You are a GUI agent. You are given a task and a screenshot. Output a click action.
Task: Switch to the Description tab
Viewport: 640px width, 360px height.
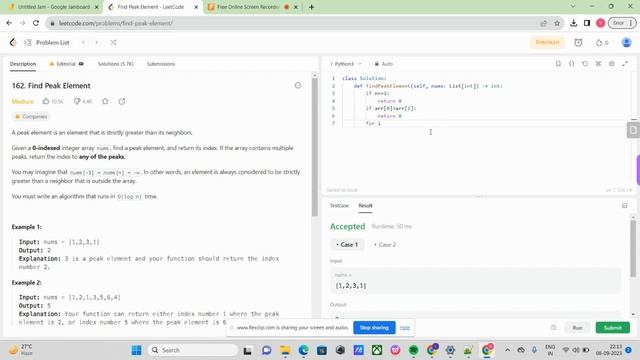click(23, 64)
